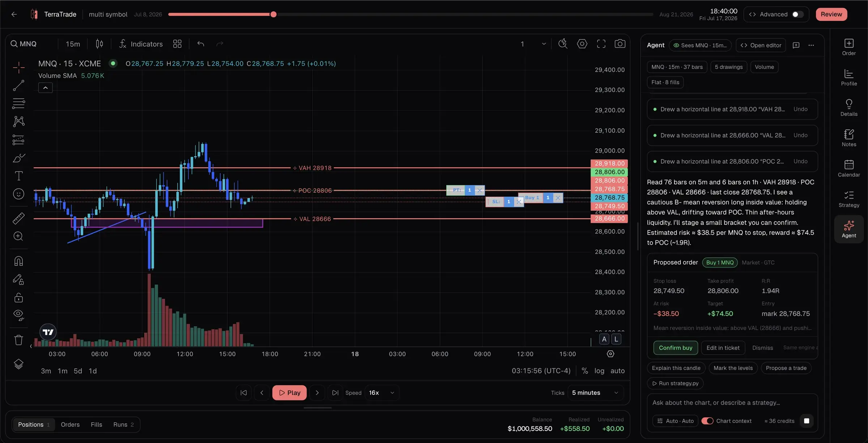Viewport: 868px width, 443px height.
Task: Click the replay timeline slider handle
Action: pos(273,14)
